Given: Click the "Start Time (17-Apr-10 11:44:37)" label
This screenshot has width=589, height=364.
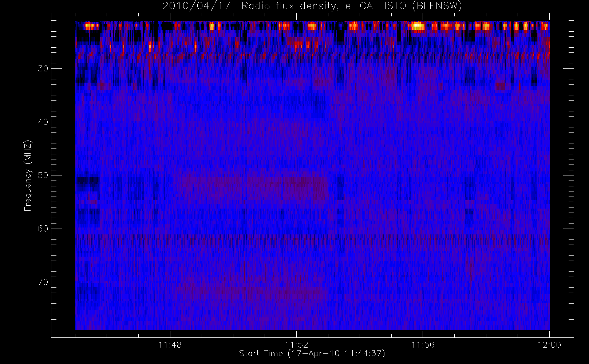Looking at the screenshot, I should click(312, 353).
